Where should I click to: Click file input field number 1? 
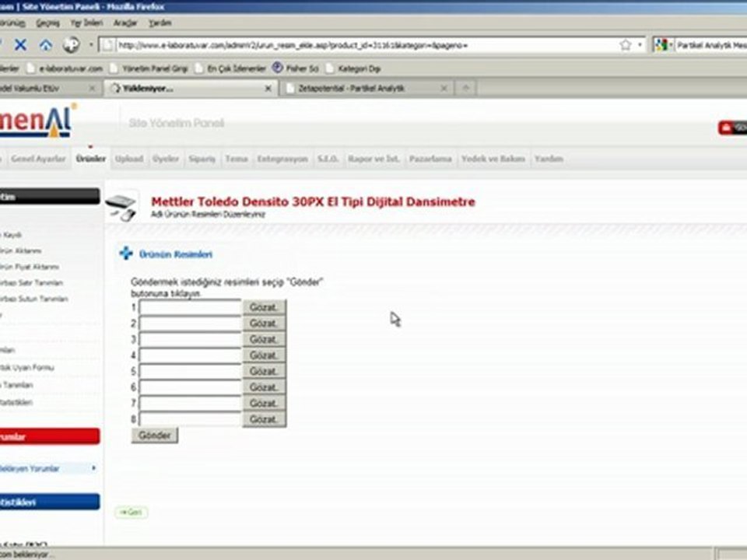tap(191, 308)
